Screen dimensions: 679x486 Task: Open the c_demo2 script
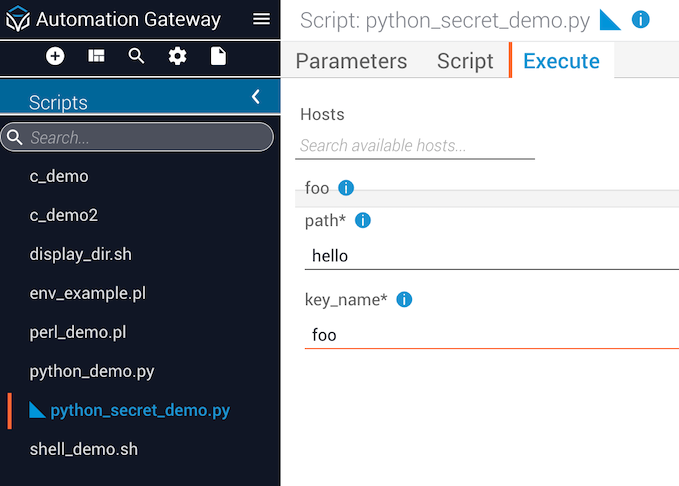point(64,215)
